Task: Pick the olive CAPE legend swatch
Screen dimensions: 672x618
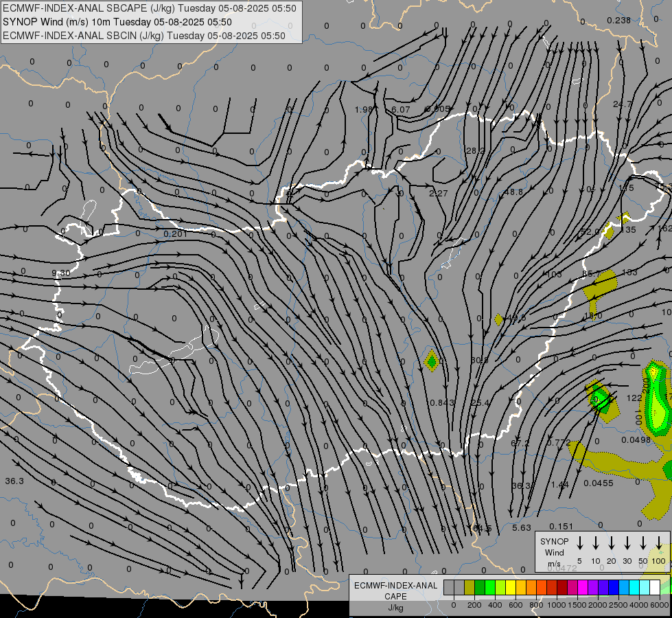Action: point(470,587)
